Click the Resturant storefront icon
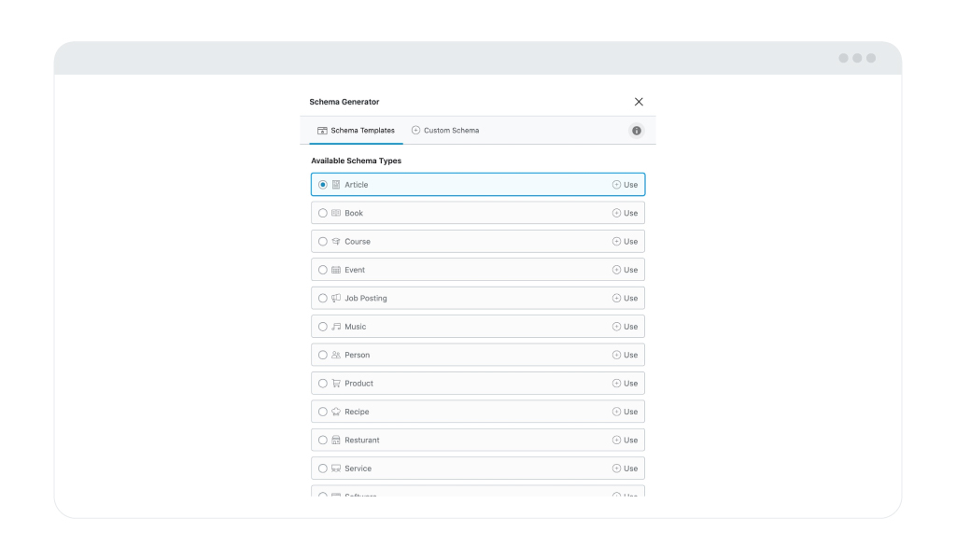The image size is (956, 560). click(336, 440)
